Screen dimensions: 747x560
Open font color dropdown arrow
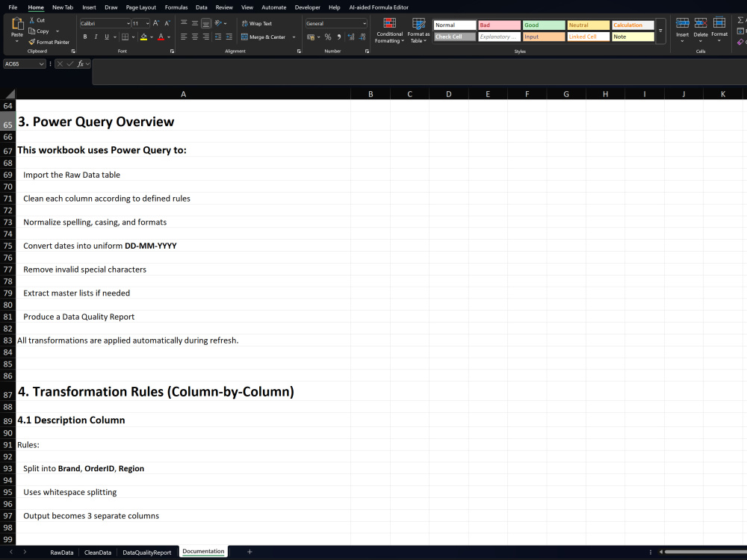coord(170,37)
